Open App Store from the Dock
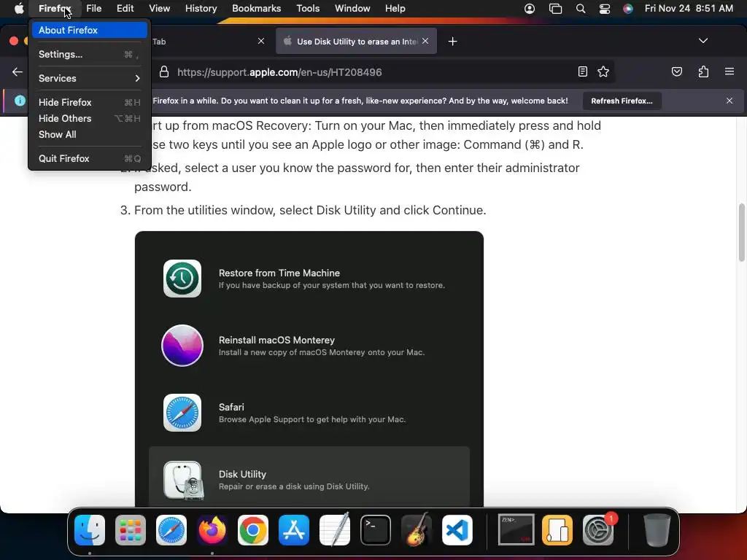 (x=294, y=530)
